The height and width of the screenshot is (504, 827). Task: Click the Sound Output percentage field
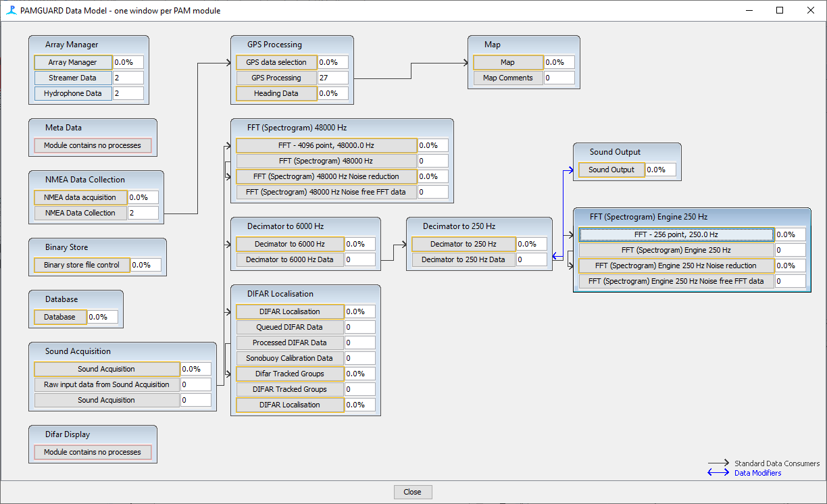661,170
